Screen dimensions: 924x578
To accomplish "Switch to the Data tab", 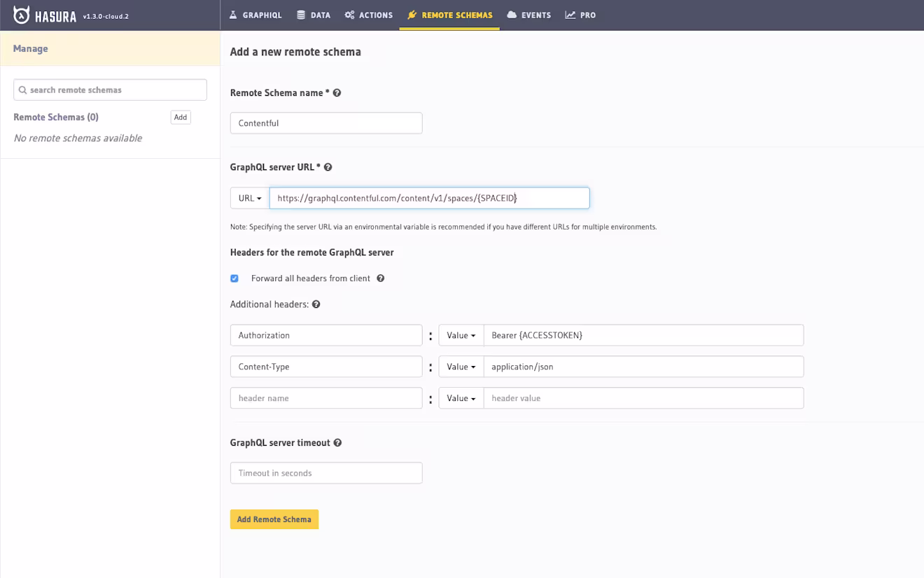I will [x=313, y=15].
